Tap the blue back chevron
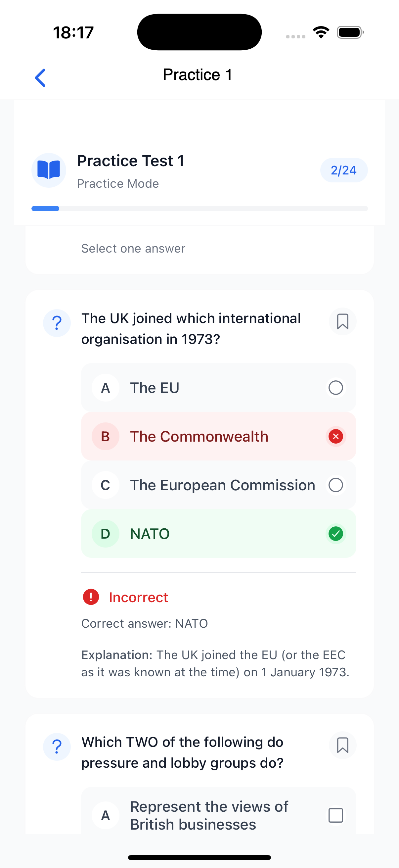Image resolution: width=399 pixels, height=868 pixels. [40, 77]
